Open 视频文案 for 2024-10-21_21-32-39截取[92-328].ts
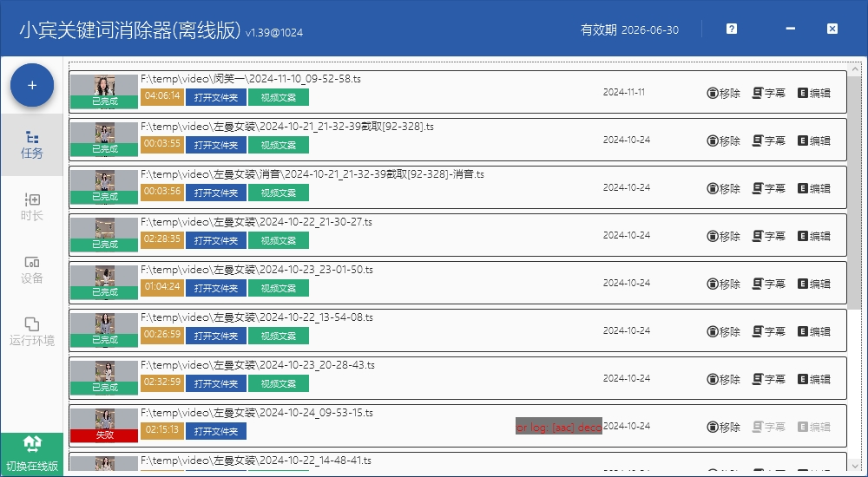 pos(279,145)
